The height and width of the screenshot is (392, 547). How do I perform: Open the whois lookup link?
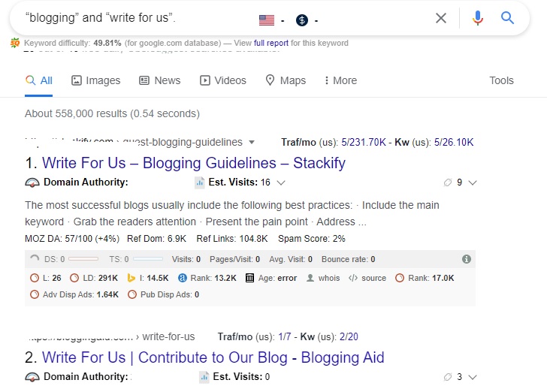(x=329, y=278)
